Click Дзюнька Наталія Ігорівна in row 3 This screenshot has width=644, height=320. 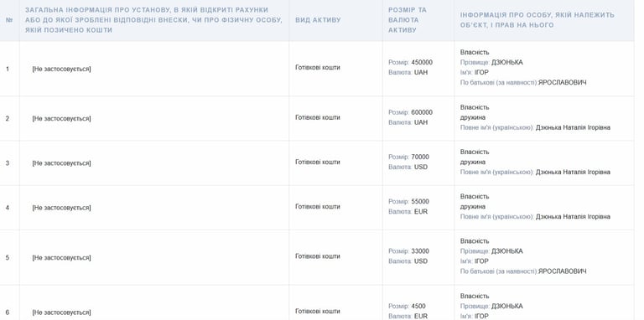point(573,173)
